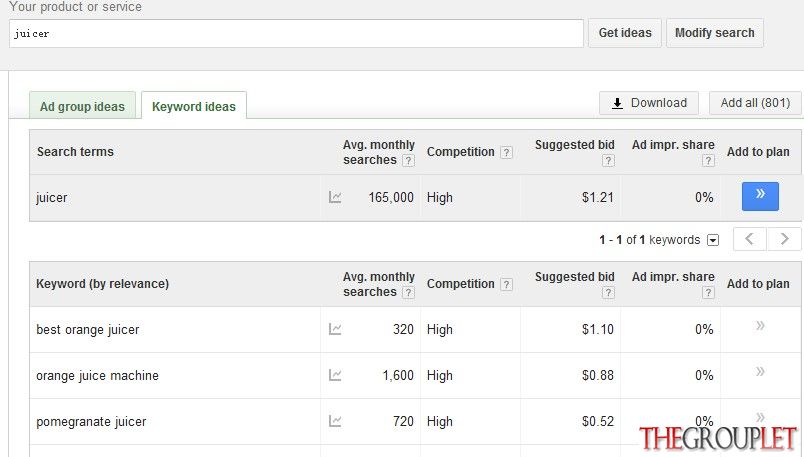Click Suggested bid header in Search terms table

(574, 145)
